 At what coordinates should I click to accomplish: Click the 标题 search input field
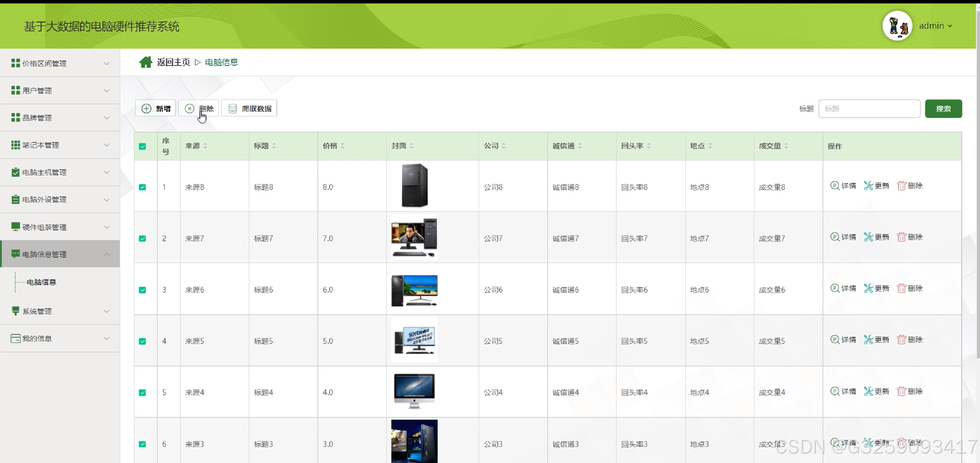point(869,109)
